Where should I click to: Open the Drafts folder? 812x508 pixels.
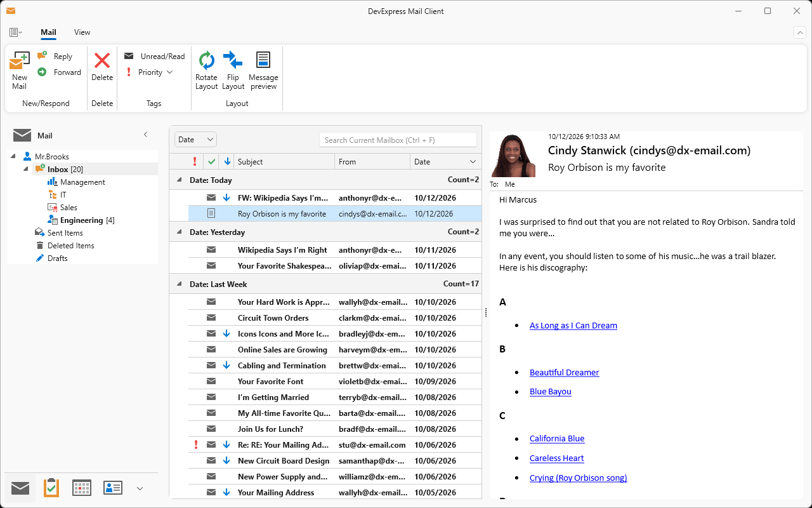pyautogui.click(x=57, y=258)
